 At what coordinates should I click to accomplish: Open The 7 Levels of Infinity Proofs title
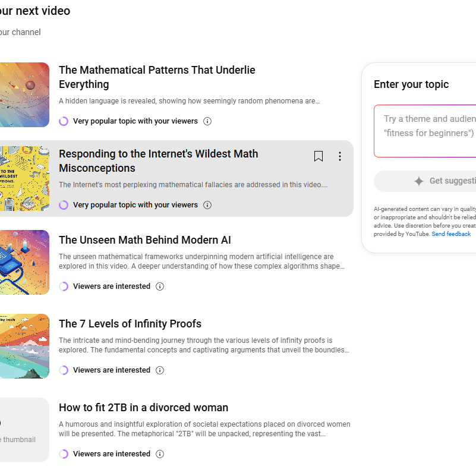[130, 324]
